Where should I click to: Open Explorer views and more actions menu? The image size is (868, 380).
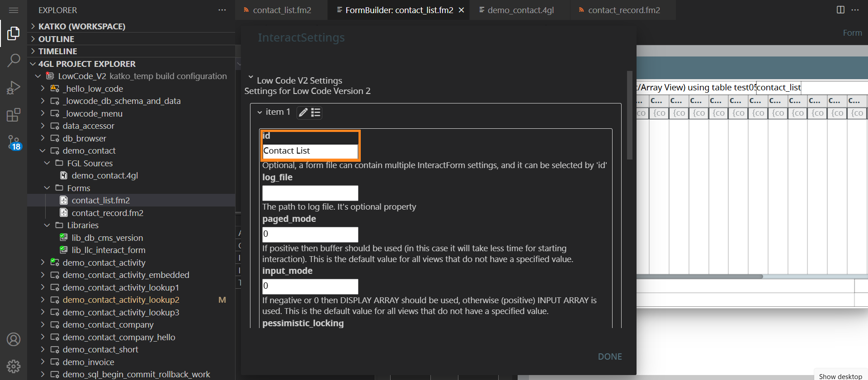point(222,10)
